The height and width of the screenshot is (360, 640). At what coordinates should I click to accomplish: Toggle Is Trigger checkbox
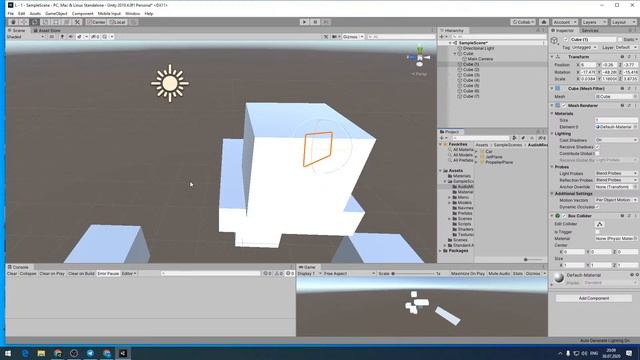pyautogui.click(x=598, y=232)
